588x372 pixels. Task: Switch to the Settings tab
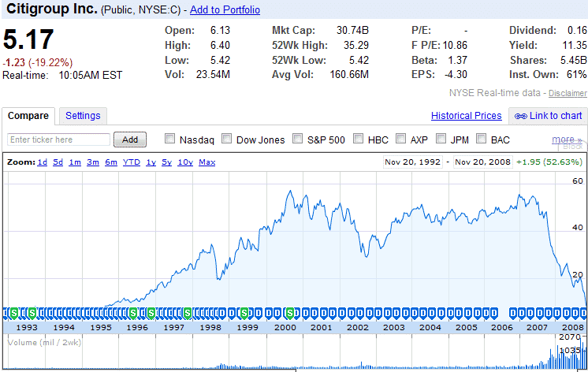83,116
